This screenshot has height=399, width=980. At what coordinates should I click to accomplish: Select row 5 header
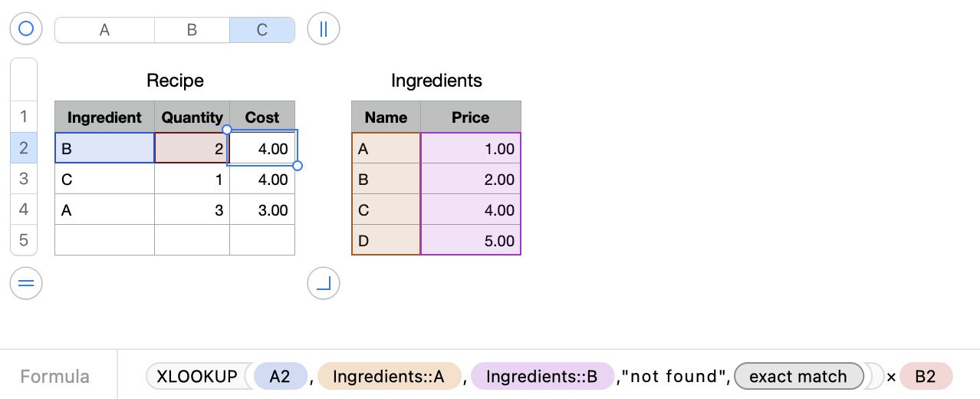[x=23, y=240]
